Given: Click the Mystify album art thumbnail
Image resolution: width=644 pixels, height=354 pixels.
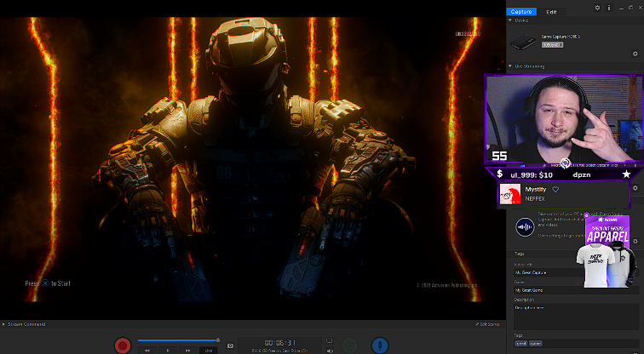Looking at the screenshot, I should click(x=510, y=194).
